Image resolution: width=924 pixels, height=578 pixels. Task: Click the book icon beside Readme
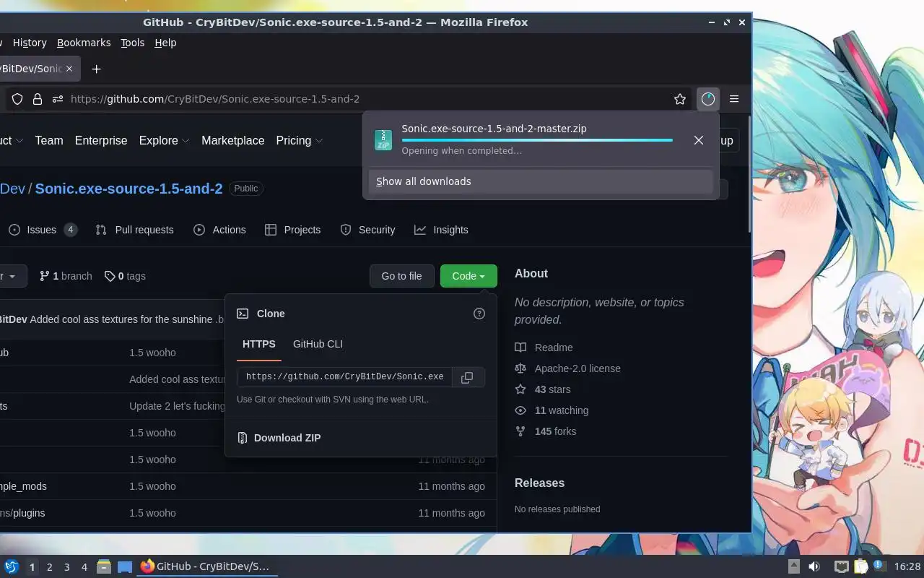pos(520,348)
